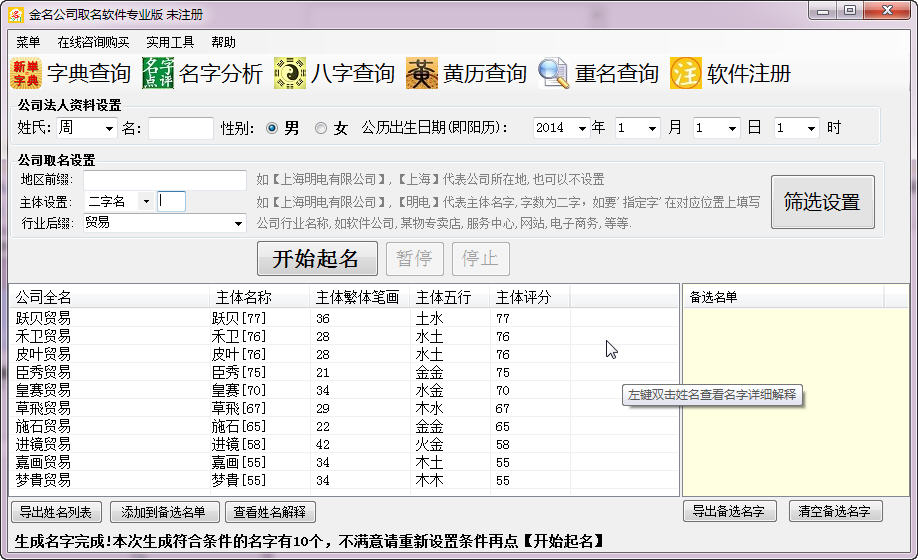918x560 pixels.
Task: Select the 跃贝贸易 row in results list
Action: 44,318
